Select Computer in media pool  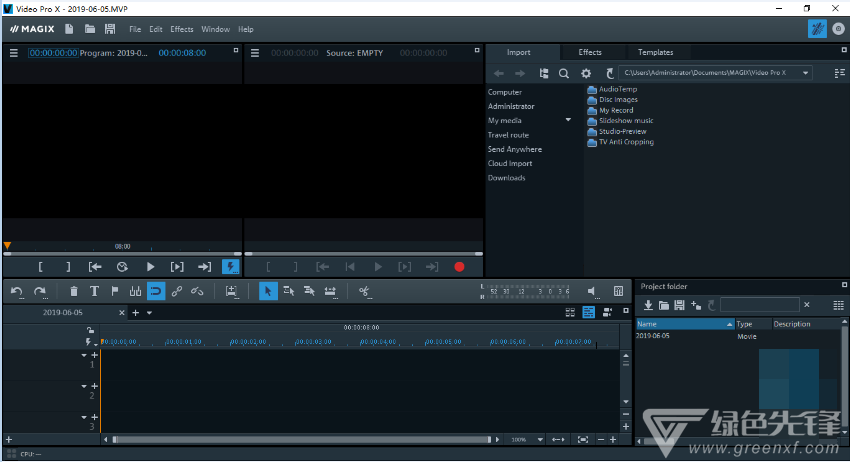pyautogui.click(x=505, y=92)
